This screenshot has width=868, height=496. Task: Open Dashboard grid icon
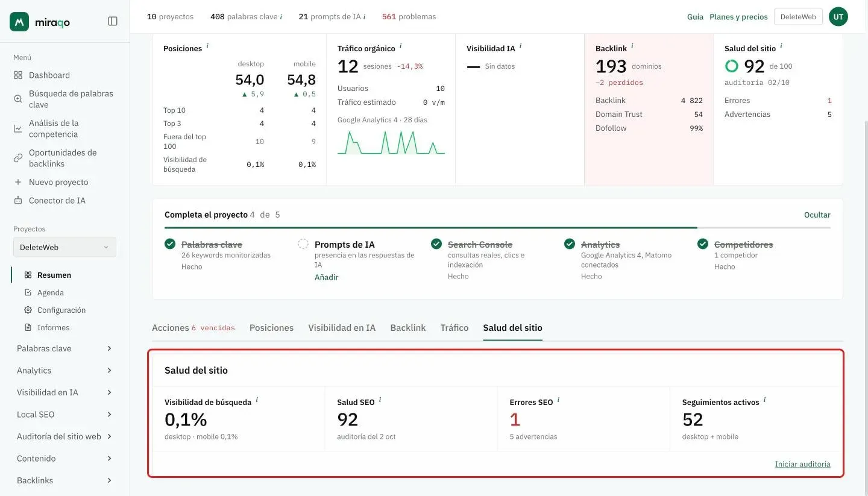(x=18, y=75)
